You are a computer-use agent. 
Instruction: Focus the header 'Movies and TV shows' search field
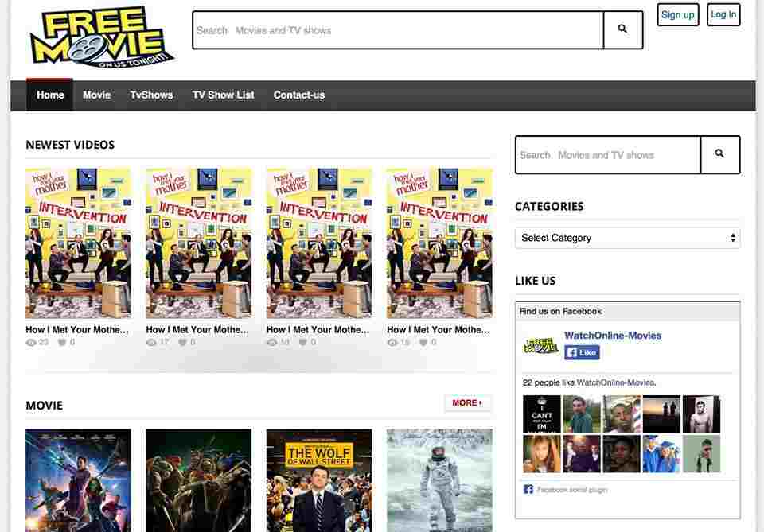(398, 30)
